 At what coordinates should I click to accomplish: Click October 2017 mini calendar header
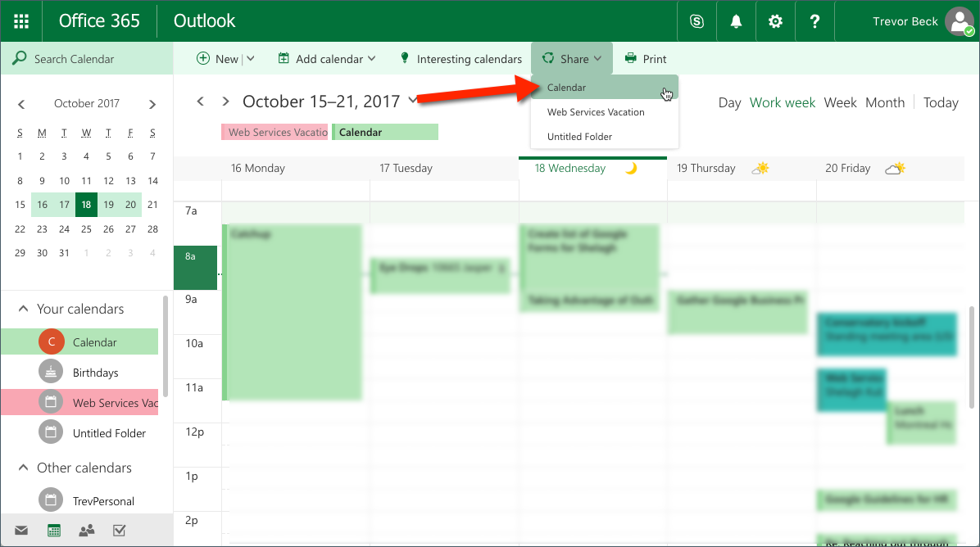[87, 104]
